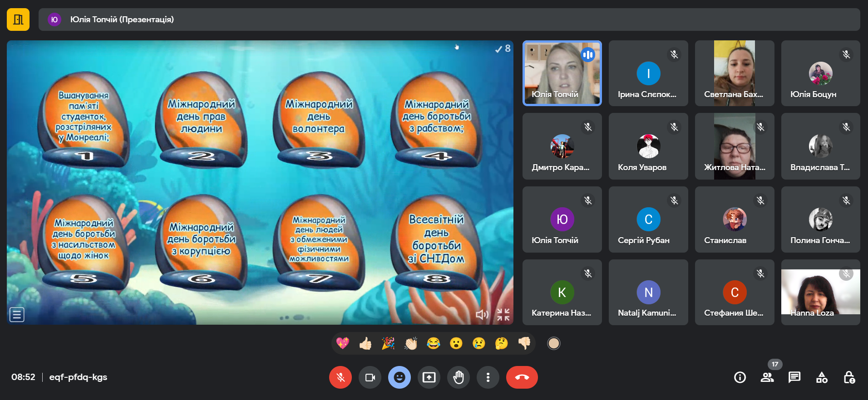Click the present screen icon
Image resolution: width=868 pixels, height=400 pixels.
pyautogui.click(x=429, y=377)
